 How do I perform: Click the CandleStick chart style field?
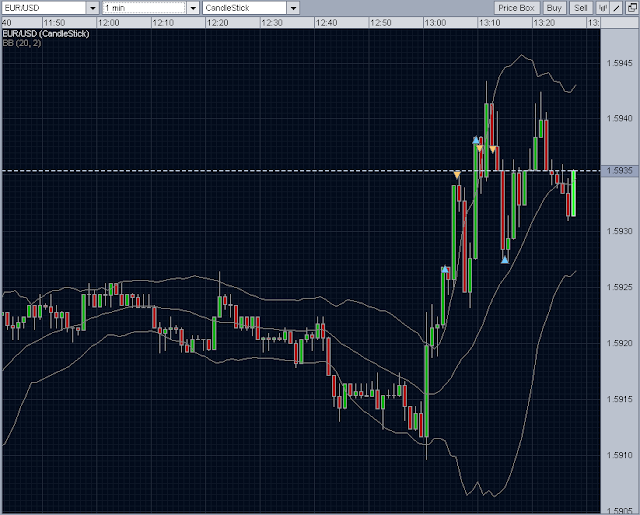tap(244, 8)
